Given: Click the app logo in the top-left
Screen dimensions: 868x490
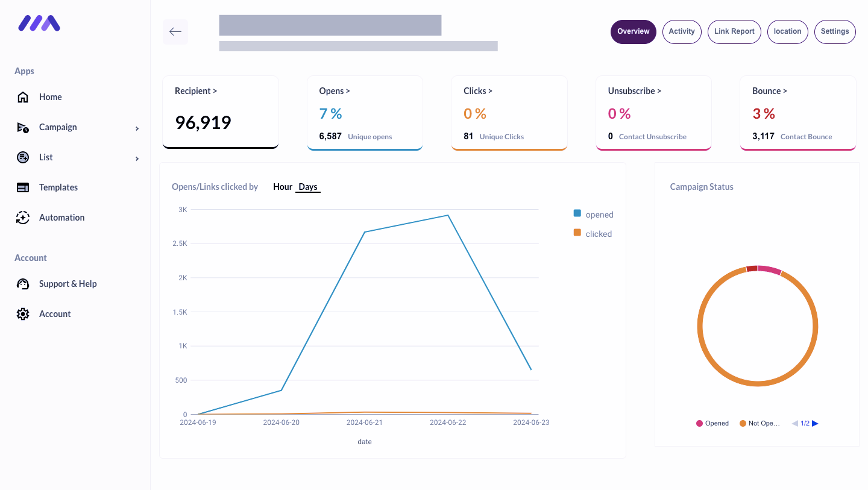Looking at the screenshot, I should click(x=39, y=24).
